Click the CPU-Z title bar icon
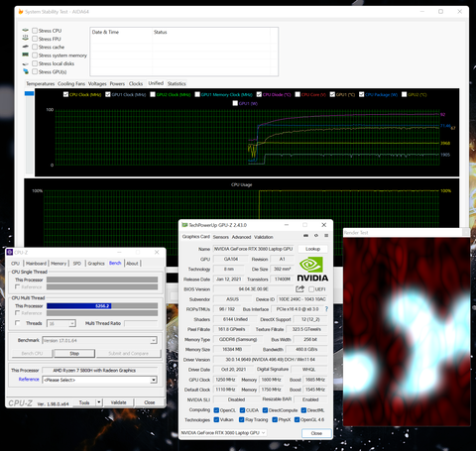 (x=10, y=253)
